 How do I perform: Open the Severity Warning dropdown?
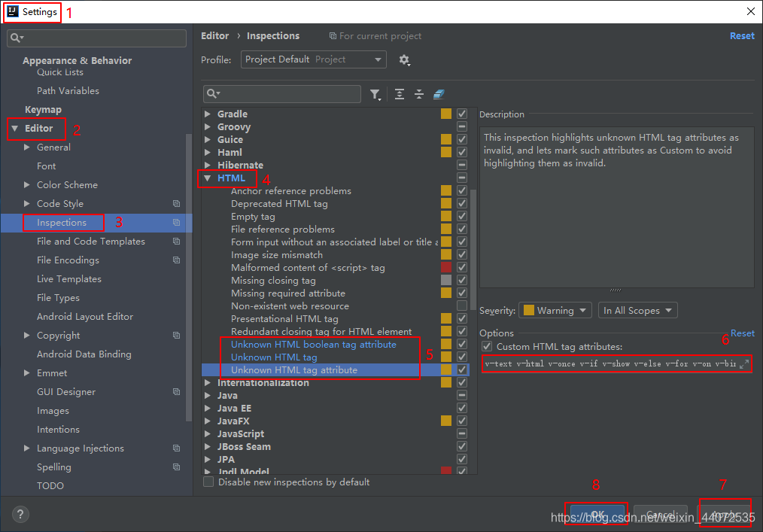(x=555, y=310)
